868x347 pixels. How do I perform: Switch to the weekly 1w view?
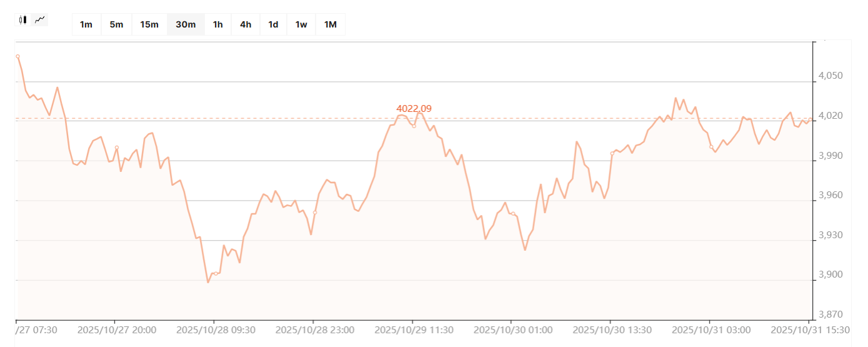[x=301, y=24]
